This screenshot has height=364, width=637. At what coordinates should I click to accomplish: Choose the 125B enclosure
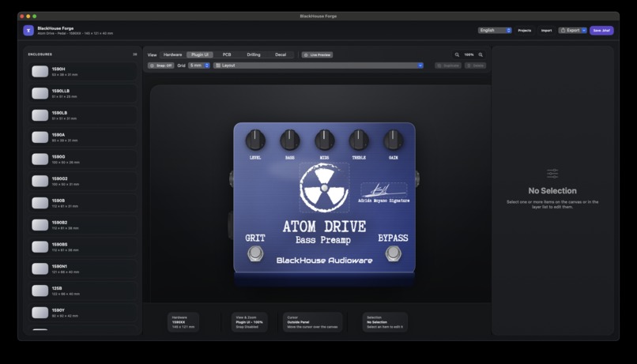[82, 291]
